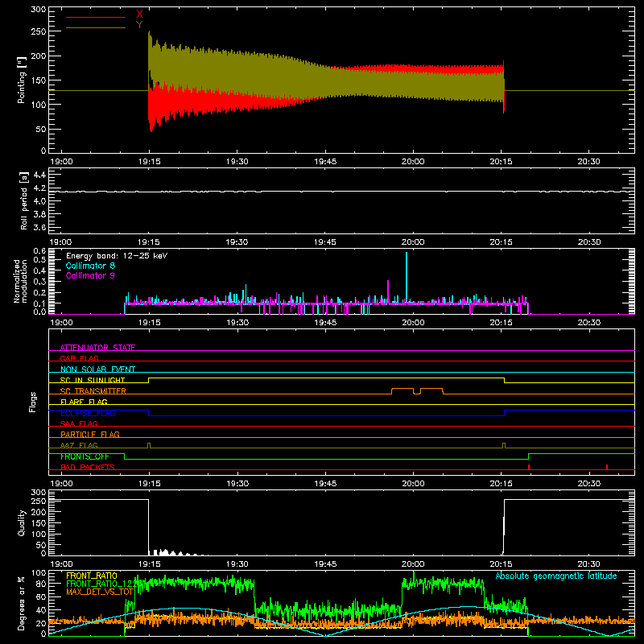Click the SAA_FLAG label

[x=79, y=423]
